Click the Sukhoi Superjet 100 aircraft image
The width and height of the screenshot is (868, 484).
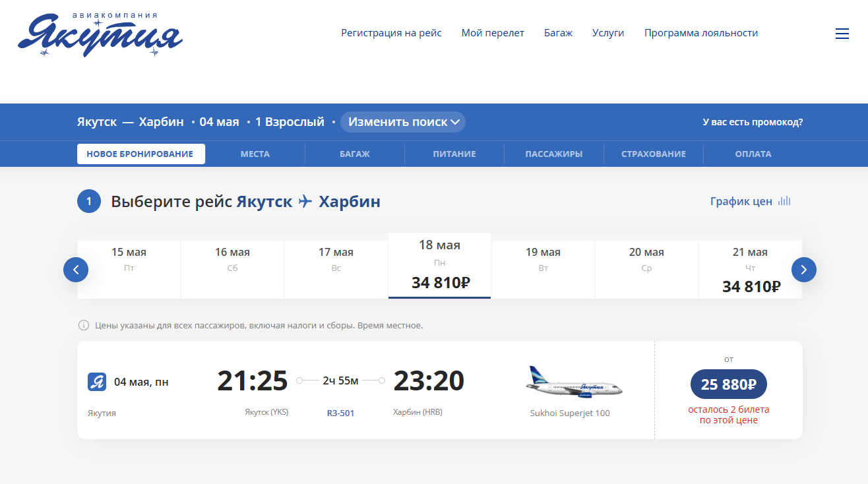coord(574,383)
